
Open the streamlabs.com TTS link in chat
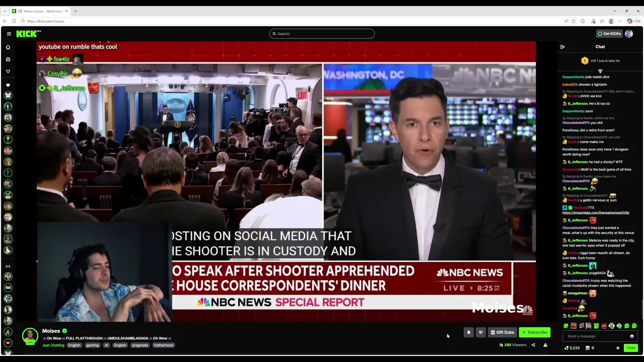596,213
